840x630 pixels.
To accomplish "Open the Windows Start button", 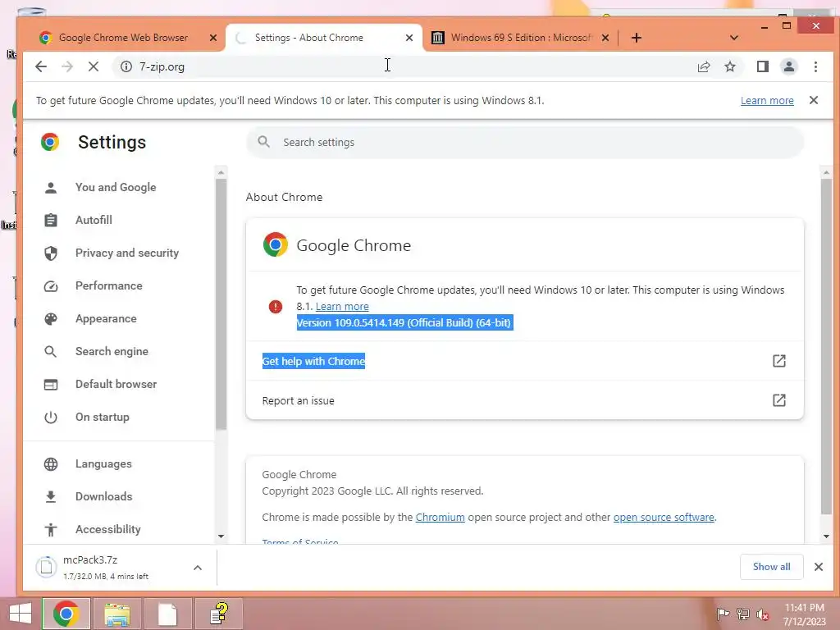I will (21, 614).
